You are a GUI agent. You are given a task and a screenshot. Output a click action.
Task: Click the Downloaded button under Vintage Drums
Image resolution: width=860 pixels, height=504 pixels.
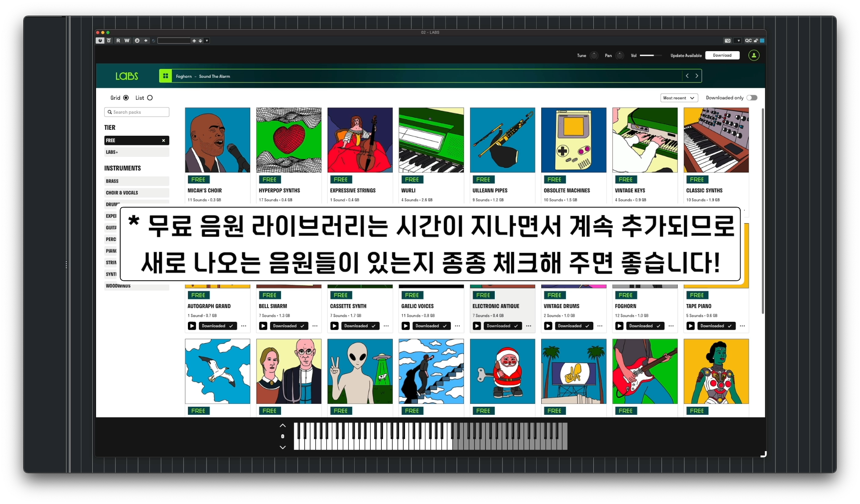[573, 326]
